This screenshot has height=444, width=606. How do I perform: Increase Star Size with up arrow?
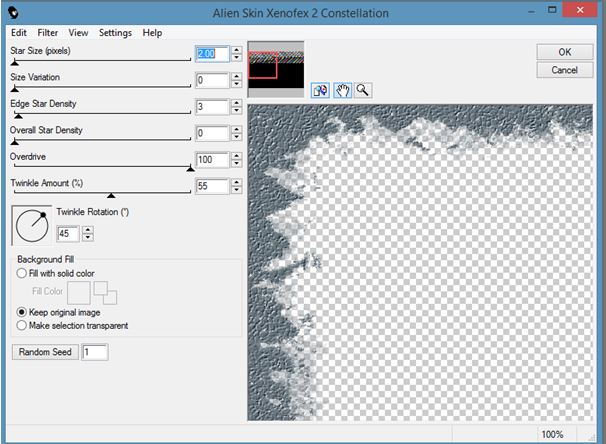point(237,49)
